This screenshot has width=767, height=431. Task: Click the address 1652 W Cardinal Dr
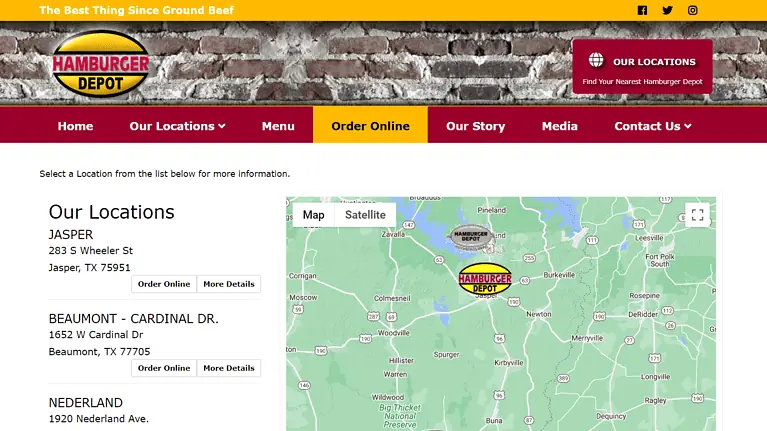96,335
